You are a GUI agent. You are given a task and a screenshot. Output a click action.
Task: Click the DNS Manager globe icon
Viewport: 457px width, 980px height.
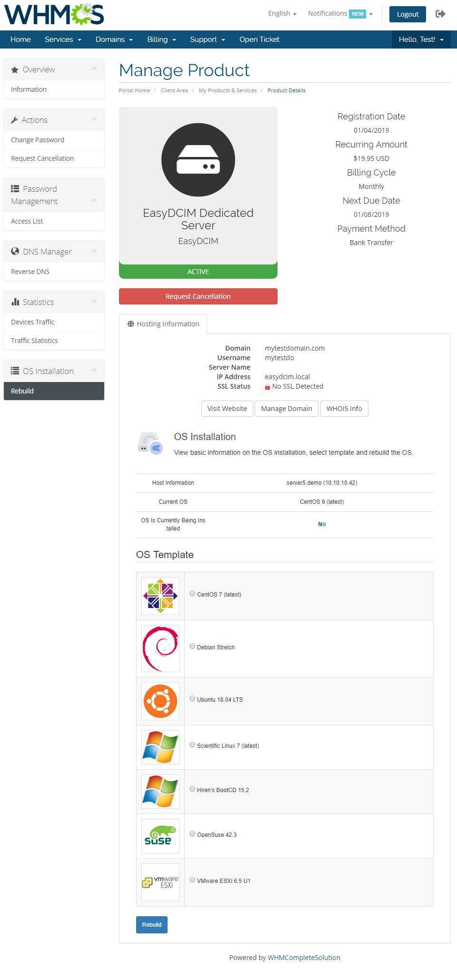(x=15, y=251)
